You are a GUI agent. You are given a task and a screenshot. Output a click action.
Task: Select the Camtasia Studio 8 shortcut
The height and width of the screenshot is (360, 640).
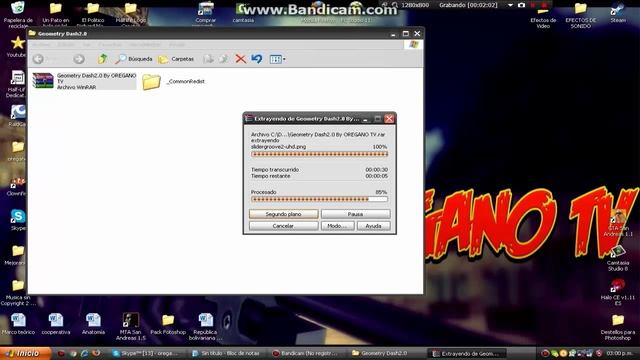pyautogui.click(x=618, y=258)
